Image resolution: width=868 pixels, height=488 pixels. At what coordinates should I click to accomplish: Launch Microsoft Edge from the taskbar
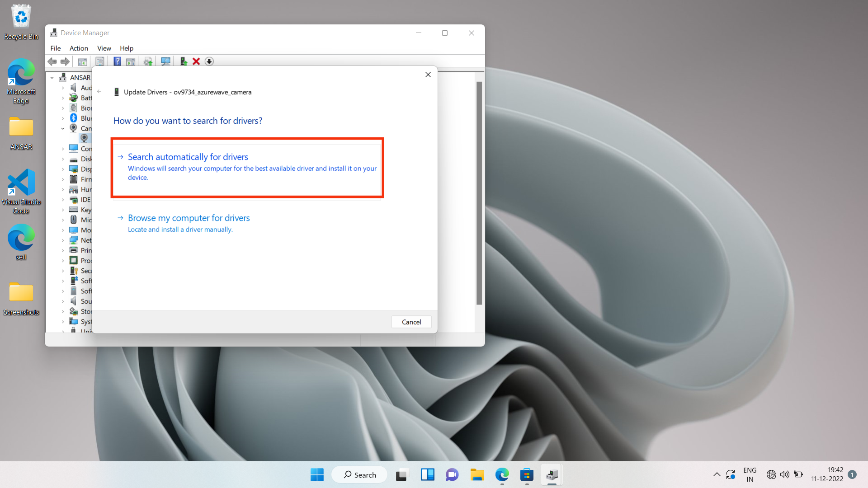pyautogui.click(x=502, y=474)
